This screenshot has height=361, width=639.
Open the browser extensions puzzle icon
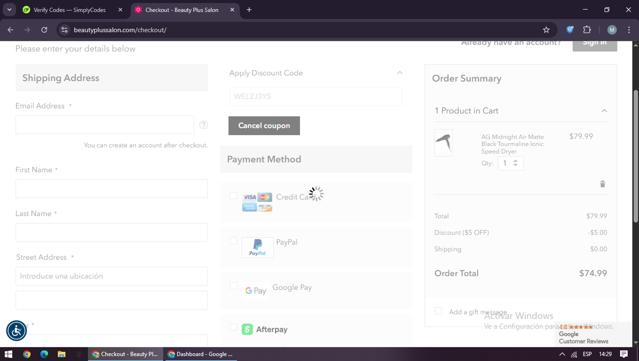[587, 29]
